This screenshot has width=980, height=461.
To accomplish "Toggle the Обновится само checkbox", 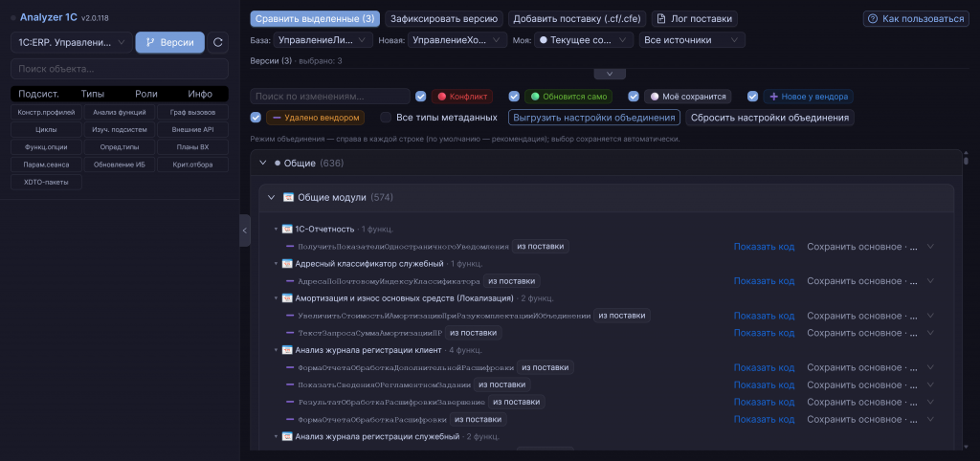I will point(514,97).
